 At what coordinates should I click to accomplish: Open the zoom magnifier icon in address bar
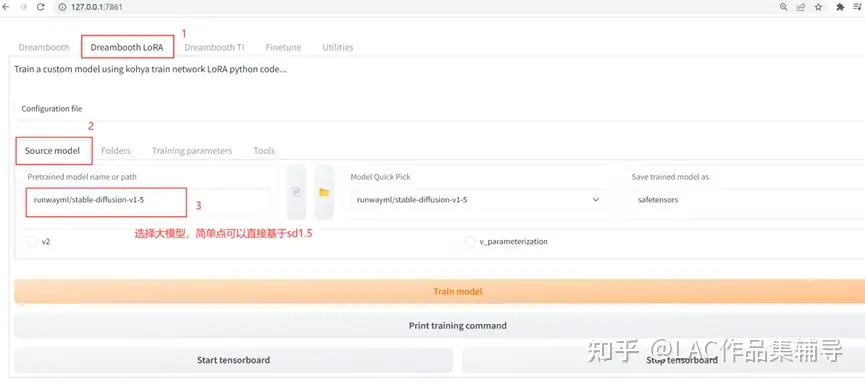783,7
